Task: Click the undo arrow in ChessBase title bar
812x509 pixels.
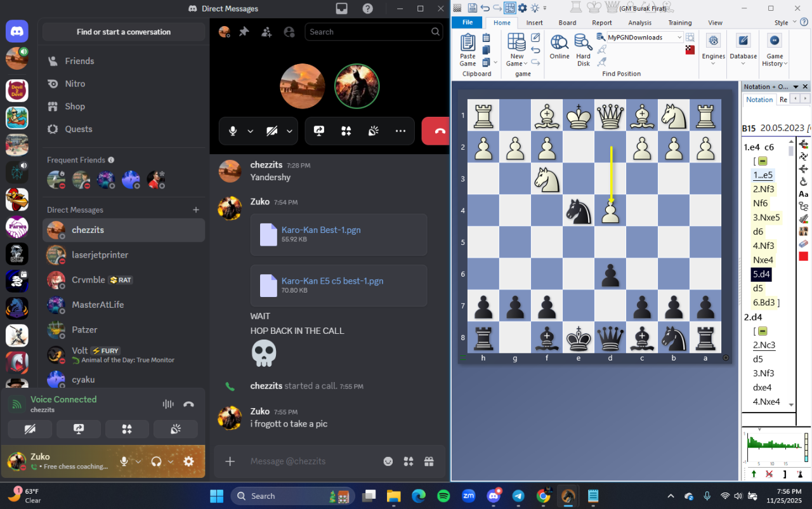Action: (485, 8)
